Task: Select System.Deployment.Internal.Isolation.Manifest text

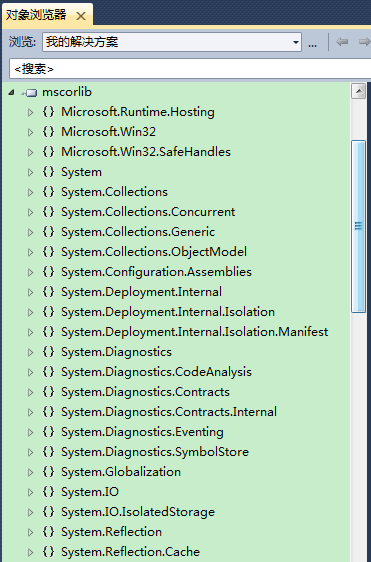Action: point(195,332)
